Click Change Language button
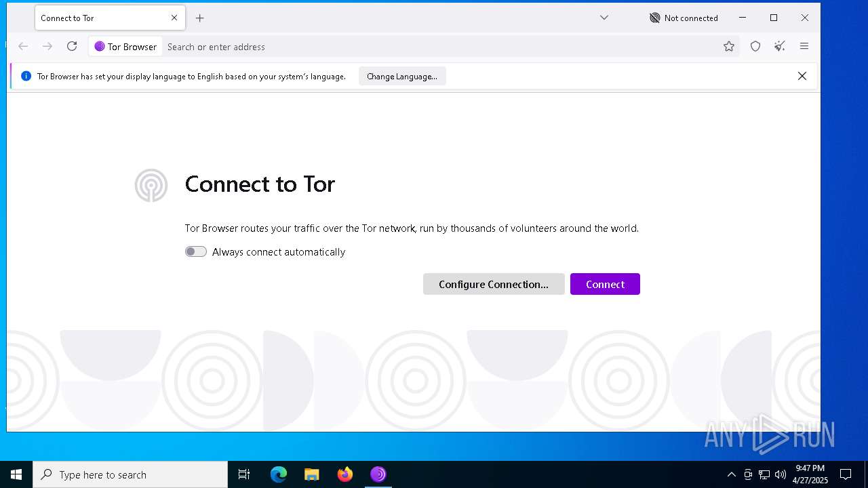 click(x=402, y=77)
